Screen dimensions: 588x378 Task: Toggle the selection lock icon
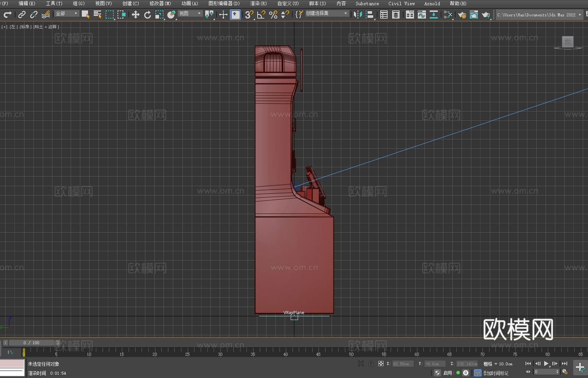(x=371, y=364)
